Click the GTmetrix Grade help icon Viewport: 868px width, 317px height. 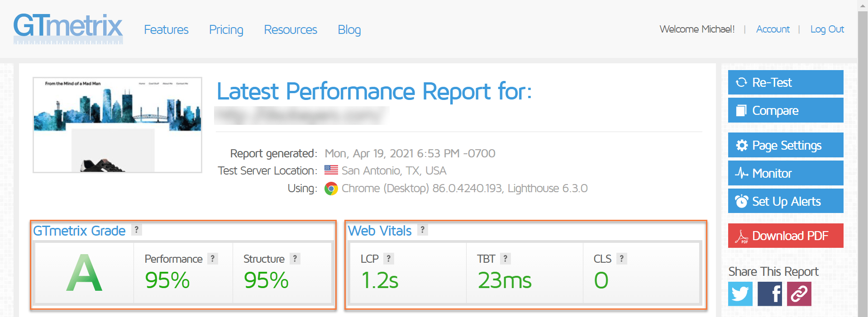137,230
